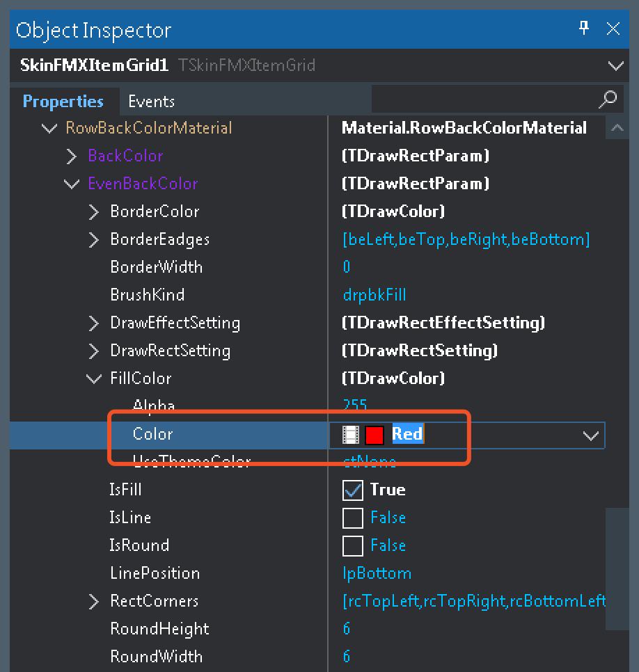Click the pin icon in Object Inspector header
639x672 pixels.
[x=584, y=28]
